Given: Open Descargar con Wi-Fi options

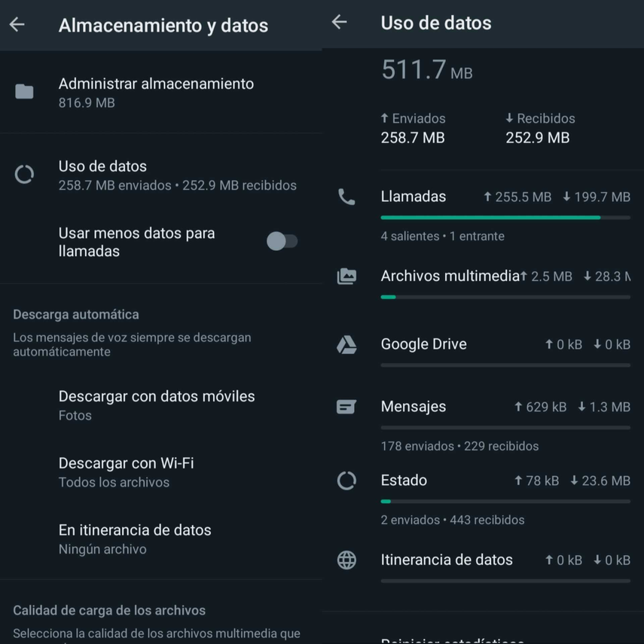Looking at the screenshot, I should [x=127, y=472].
